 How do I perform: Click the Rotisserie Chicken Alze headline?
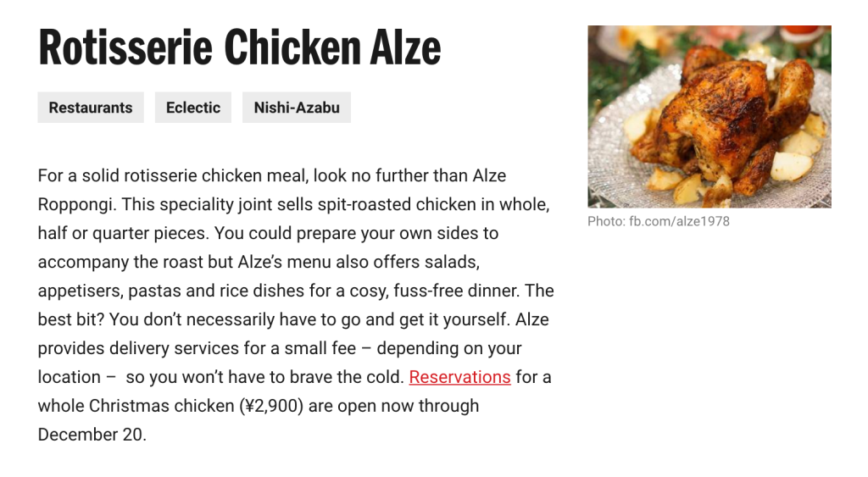pyautogui.click(x=239, y=47)
